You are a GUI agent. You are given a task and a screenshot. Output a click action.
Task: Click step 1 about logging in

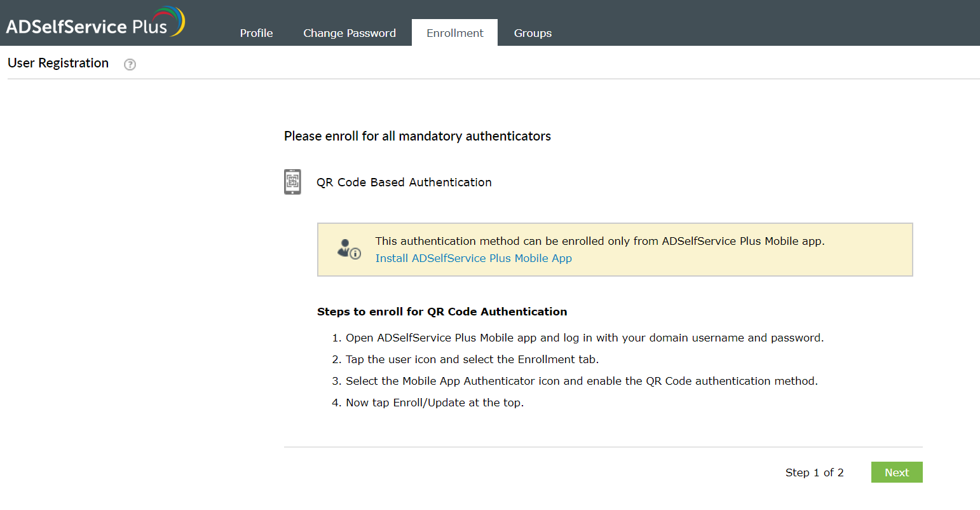(x=585, y=338)
